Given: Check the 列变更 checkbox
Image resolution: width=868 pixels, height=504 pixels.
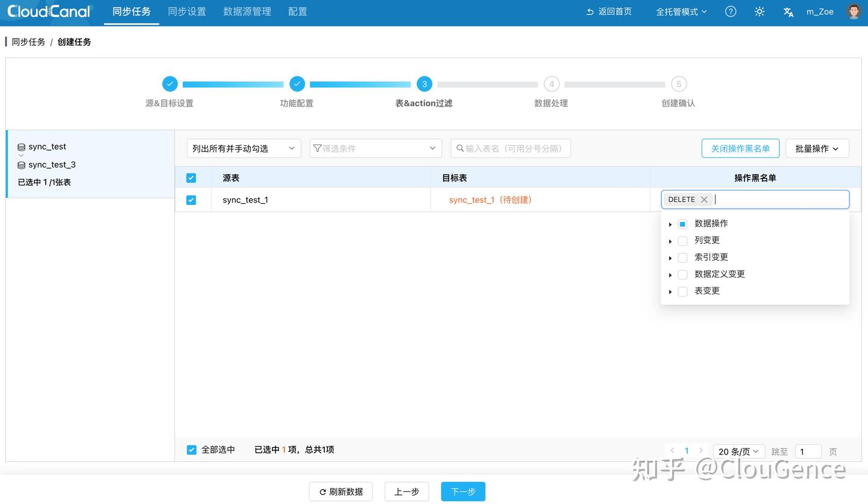Looking at the screenshot, I should (x=682, y=241).
